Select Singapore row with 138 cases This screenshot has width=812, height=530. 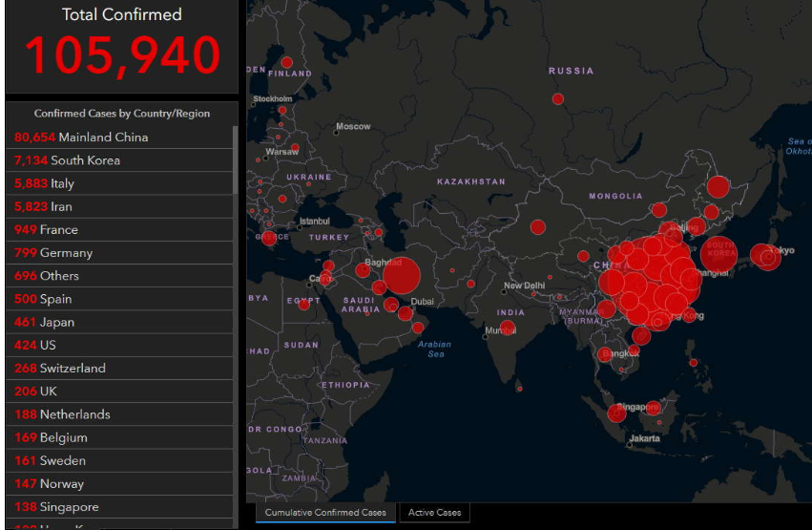(x=119, y=507)
